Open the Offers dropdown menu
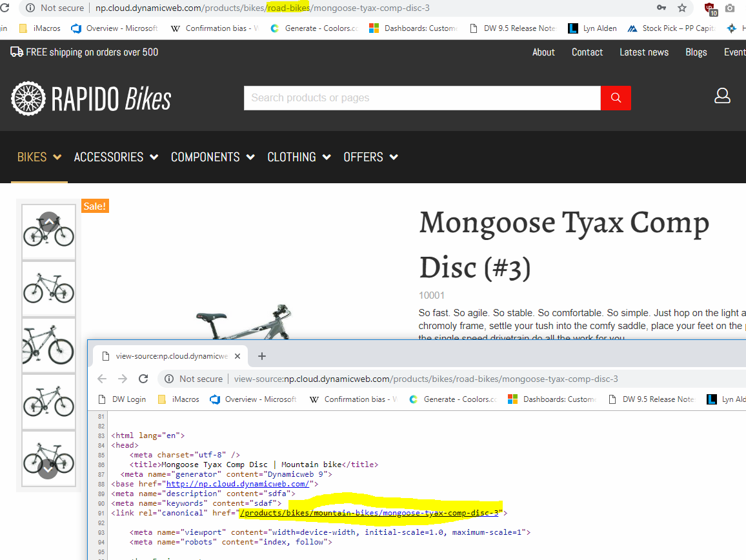Viewport: 746px width, 560px height. (370, 157)
